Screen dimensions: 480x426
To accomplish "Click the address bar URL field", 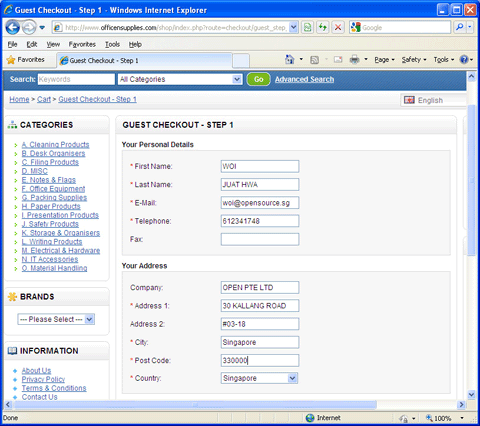I will (x=175, y=27).
